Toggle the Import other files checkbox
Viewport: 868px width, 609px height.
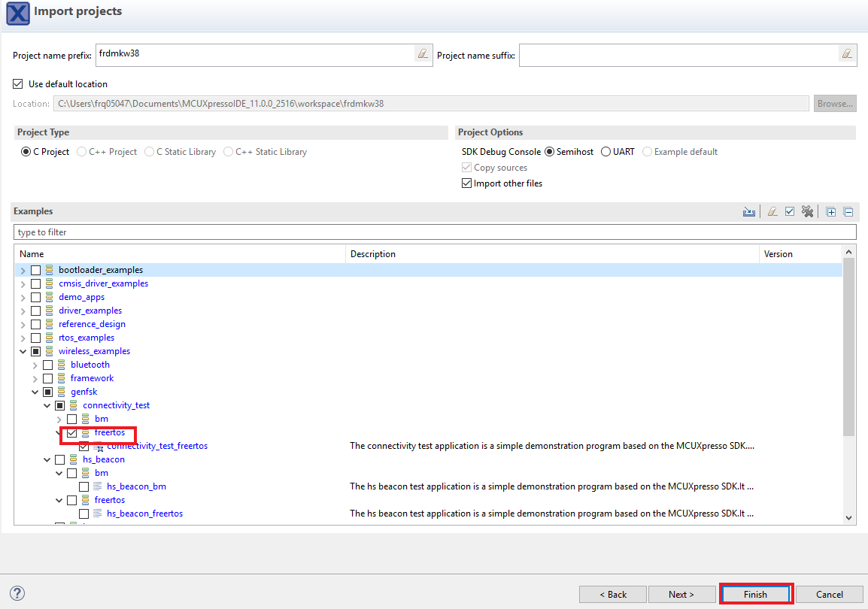[467, 183]
